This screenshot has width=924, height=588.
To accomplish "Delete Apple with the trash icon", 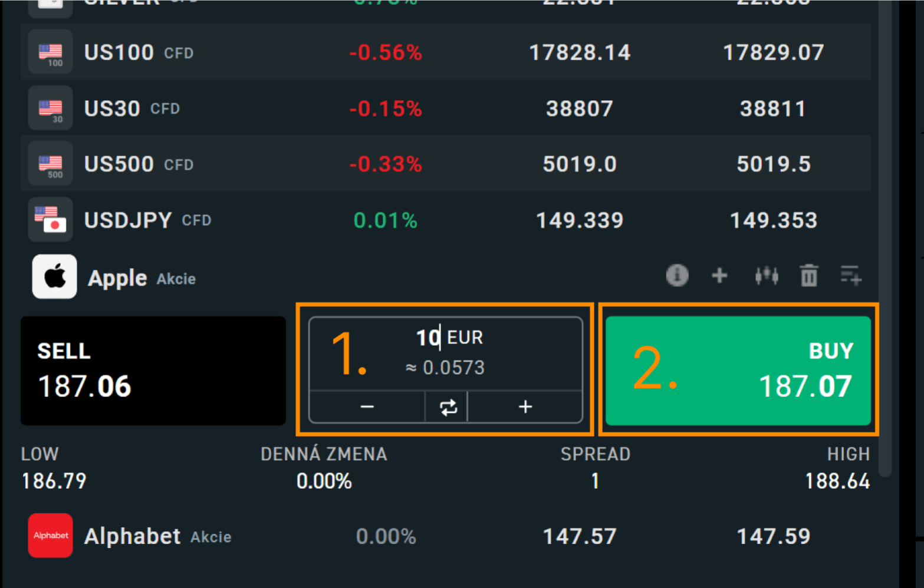I will coord(809,275).
